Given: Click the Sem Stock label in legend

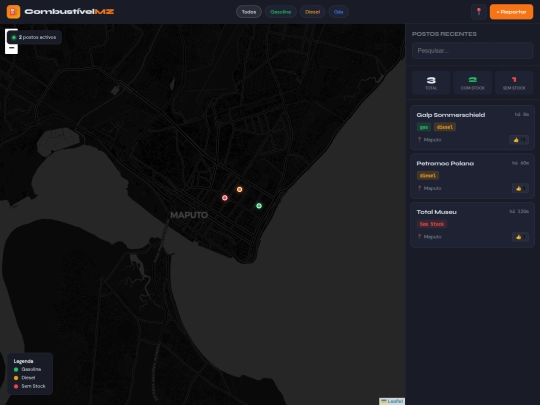Looking at the screenshot, I should click(33, 386).
